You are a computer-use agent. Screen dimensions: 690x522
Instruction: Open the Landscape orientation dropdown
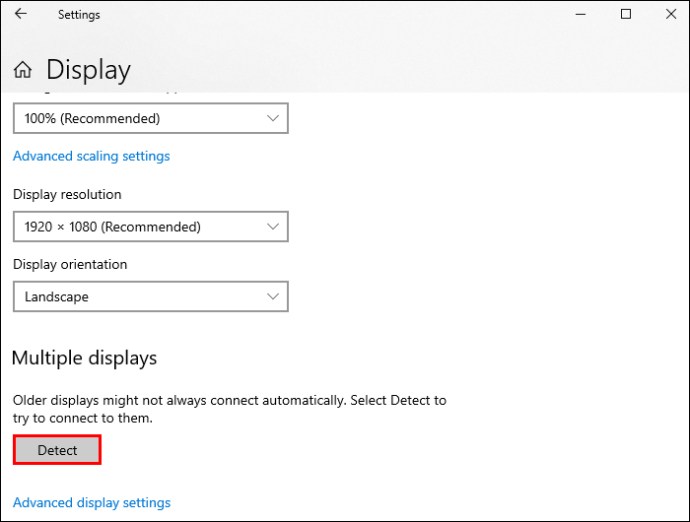click(150, 296)
